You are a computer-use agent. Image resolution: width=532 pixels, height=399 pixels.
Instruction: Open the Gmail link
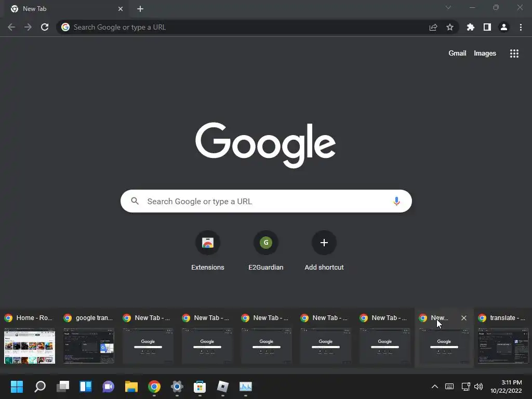[x=457, y=54]
